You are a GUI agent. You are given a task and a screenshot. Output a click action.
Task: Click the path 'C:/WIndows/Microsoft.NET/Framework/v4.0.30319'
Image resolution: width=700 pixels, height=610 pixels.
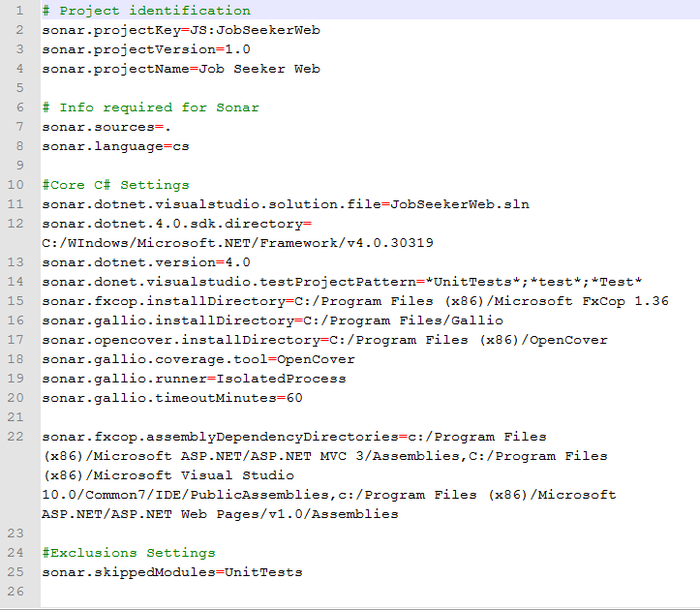point(237,243)
